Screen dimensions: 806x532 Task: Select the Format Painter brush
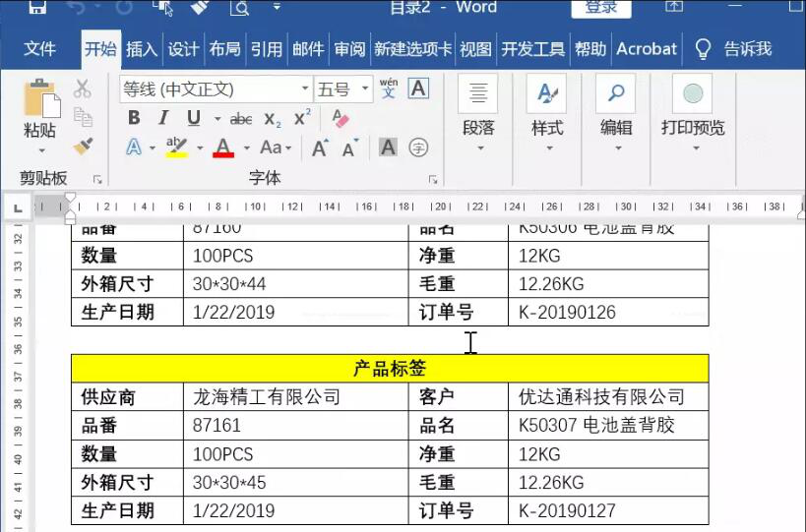[x=83, y=147]
